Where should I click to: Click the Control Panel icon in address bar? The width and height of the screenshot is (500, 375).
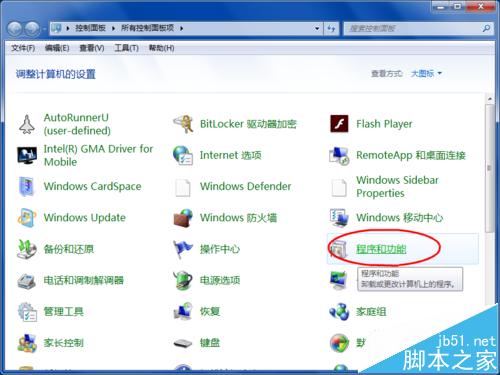[57, 28]
